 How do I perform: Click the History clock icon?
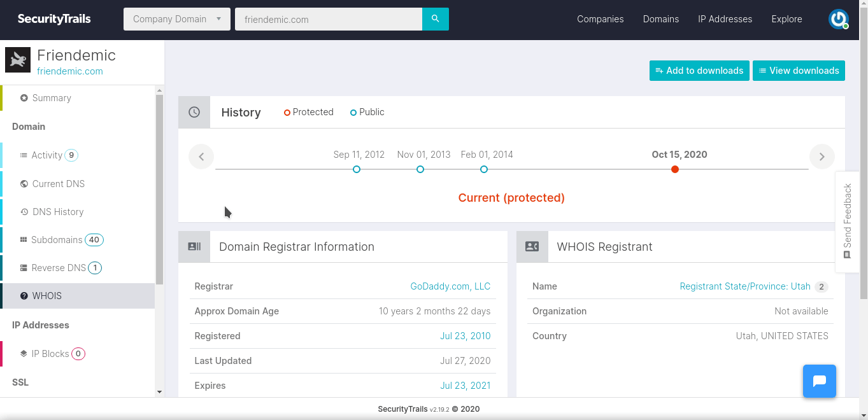[x=194, y=112]
